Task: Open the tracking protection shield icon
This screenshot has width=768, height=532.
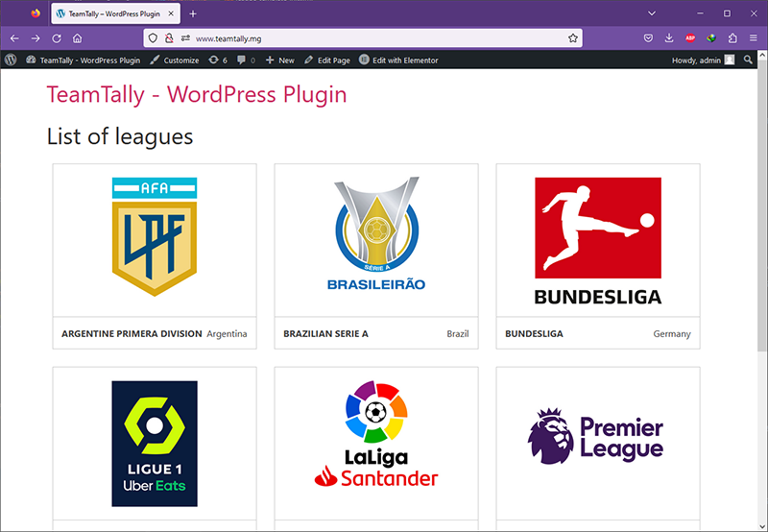Action: pyautogui.click(x=153, y=38)
